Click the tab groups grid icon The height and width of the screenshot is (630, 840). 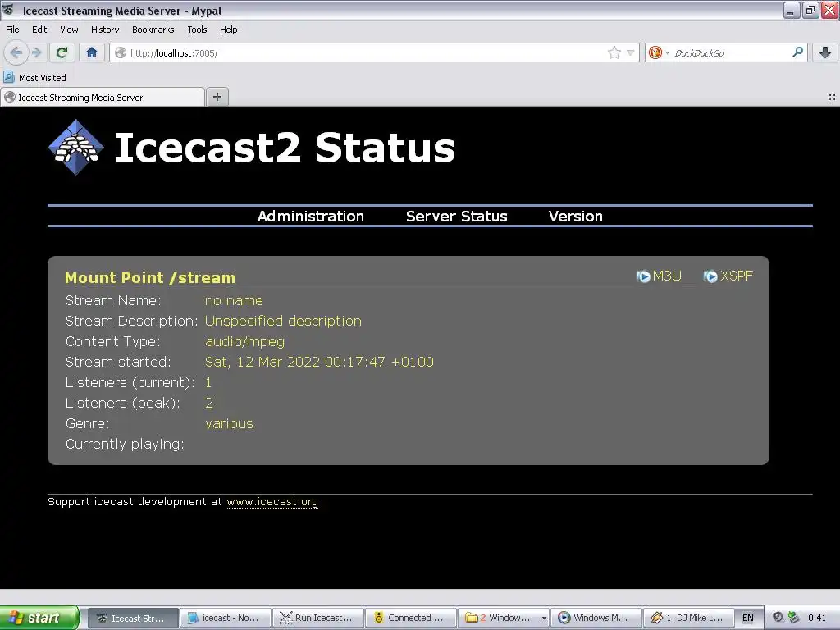(x=832, y=97)
